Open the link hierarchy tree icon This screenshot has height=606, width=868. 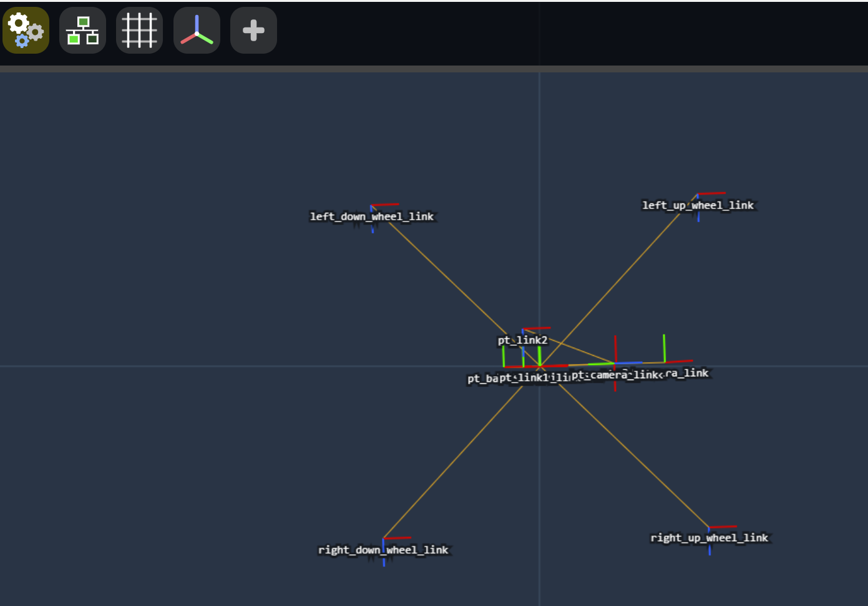82,30
